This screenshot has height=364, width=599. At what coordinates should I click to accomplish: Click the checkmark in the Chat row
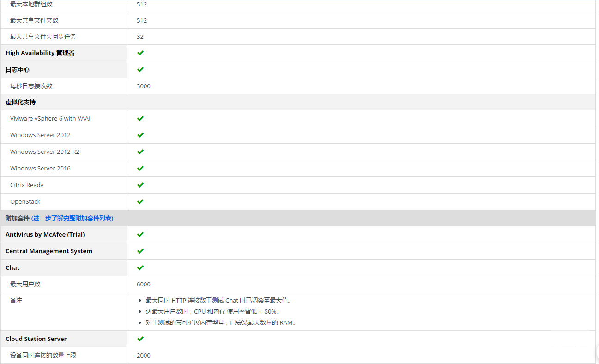140,267
